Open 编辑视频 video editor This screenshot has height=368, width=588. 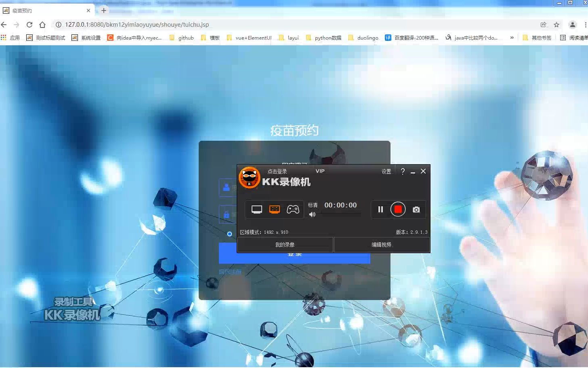(x=382, y=245)
